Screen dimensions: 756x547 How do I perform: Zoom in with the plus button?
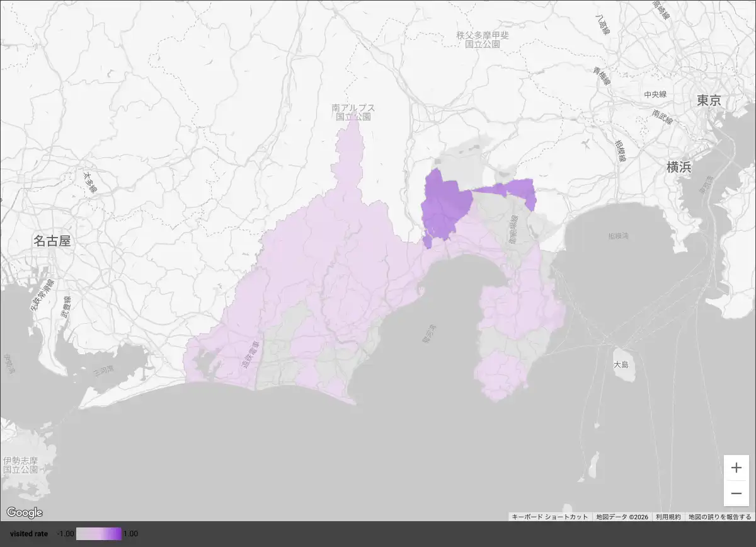click(736, 468)
